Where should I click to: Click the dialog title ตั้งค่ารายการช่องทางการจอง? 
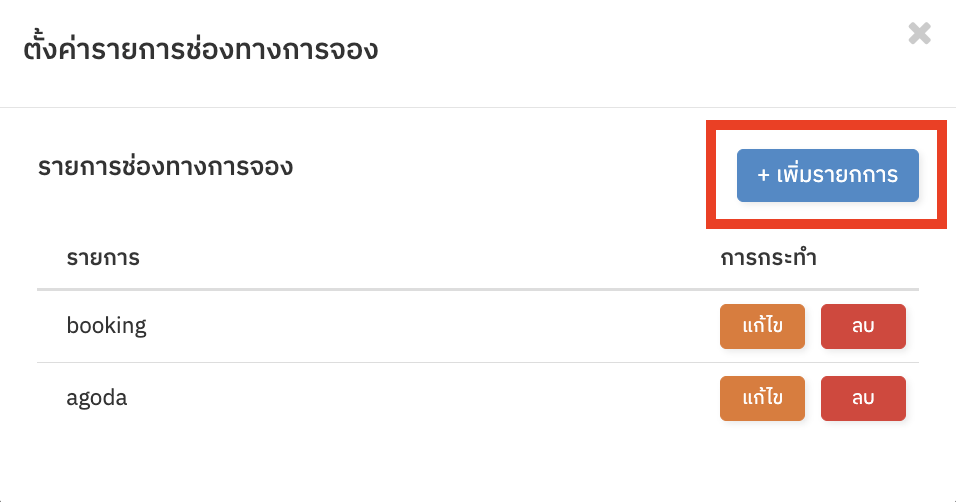tap(201, 49)
